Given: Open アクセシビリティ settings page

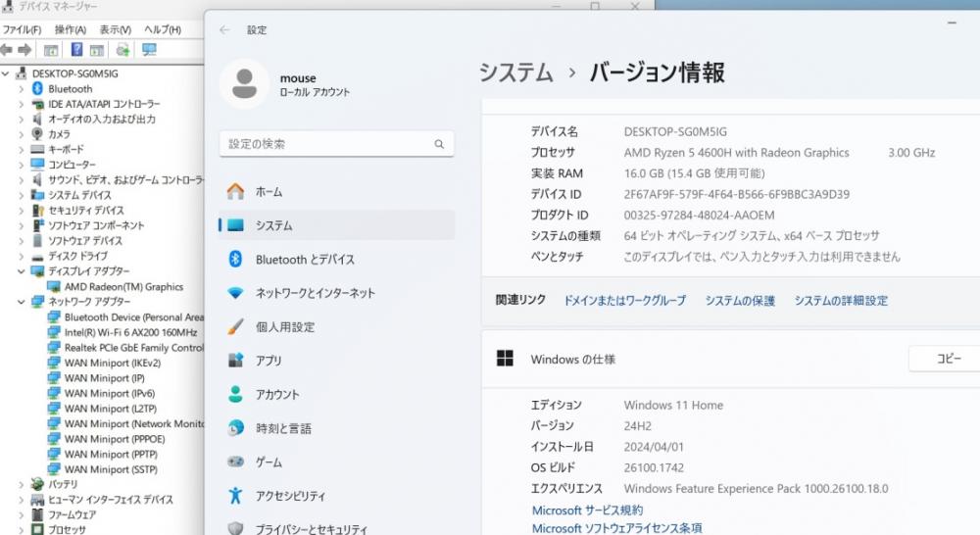Looking at the screenshot, I should [337, 496].
